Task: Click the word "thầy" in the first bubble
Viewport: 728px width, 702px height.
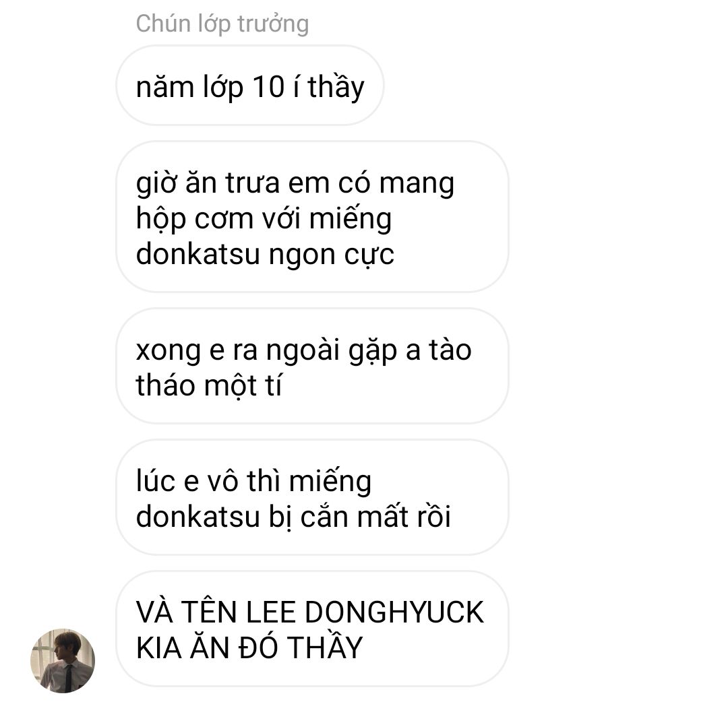Action: [336, 87]
